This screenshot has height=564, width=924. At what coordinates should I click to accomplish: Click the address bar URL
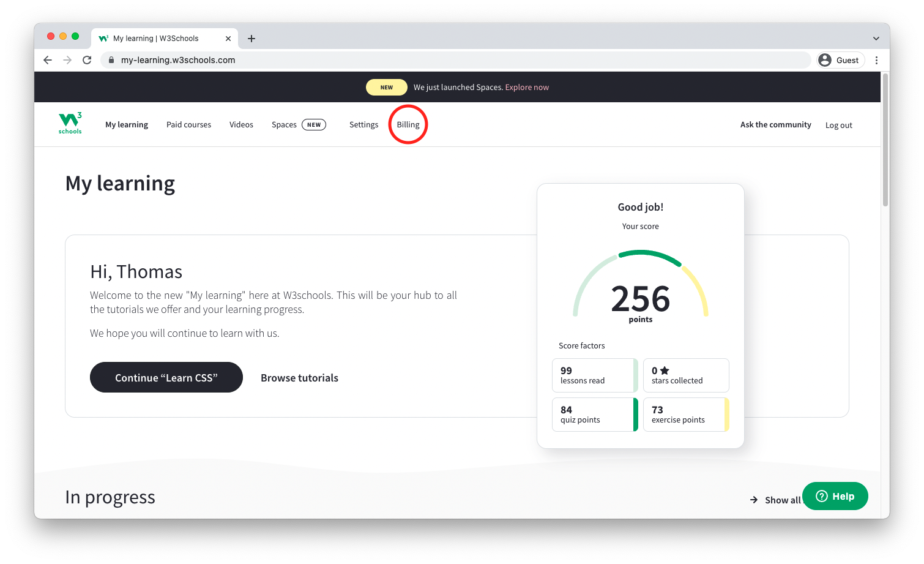pos(178,60)
